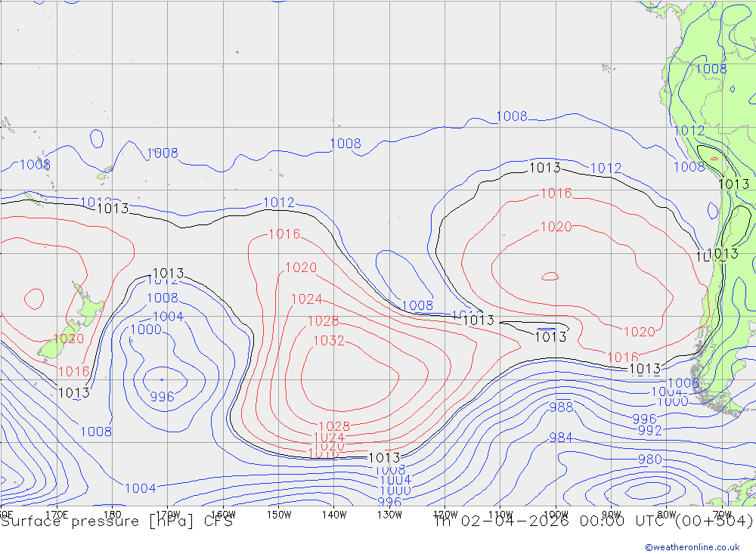Click the 90W longitude axis label

(x=612, y=515)
